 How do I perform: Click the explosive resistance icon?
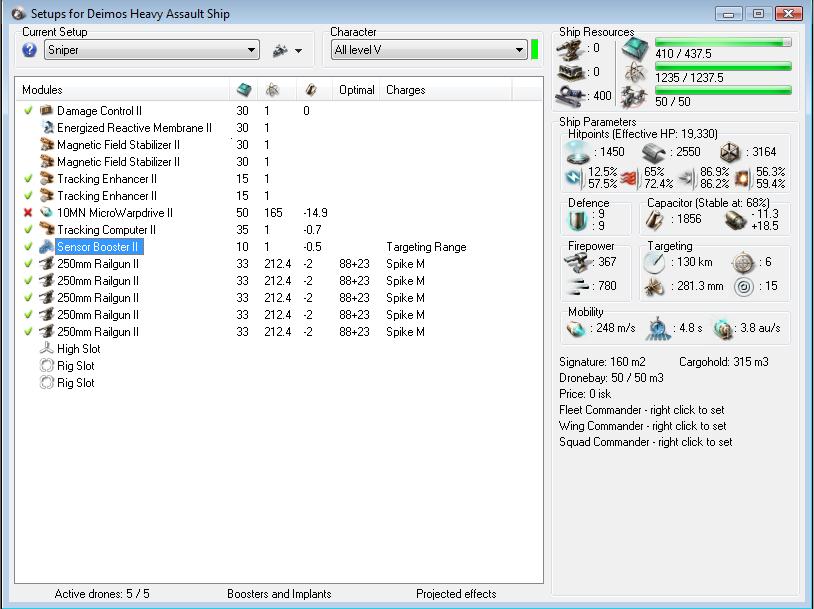(742, 178)
